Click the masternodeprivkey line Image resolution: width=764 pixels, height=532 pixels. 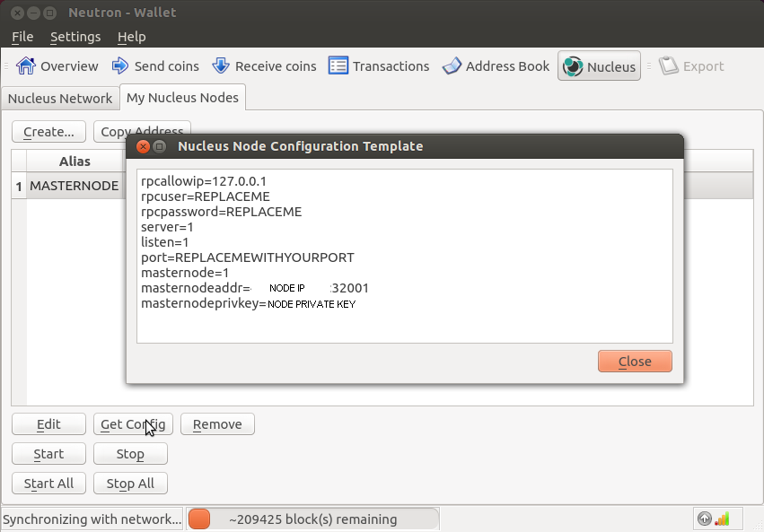click(249, 303)
